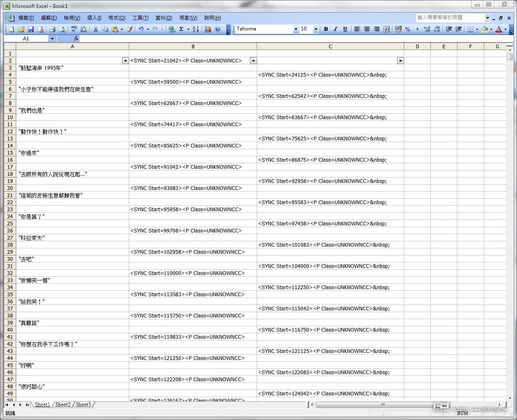Open the Borders dropdown arrow
The height and width of the screenshot is (420, 517).
coord(477,29)
